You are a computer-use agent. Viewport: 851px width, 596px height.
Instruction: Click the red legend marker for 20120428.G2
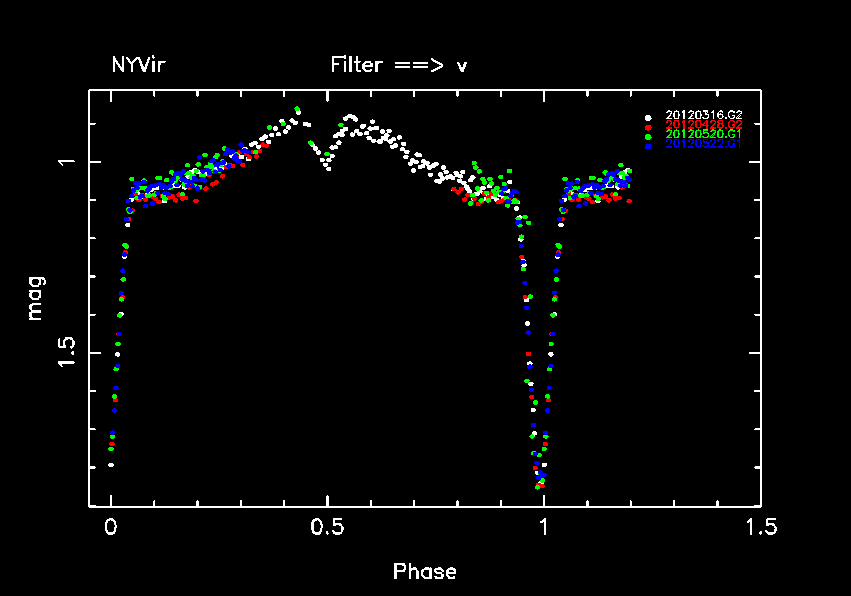pyautogui.click(x=648, y=126)
